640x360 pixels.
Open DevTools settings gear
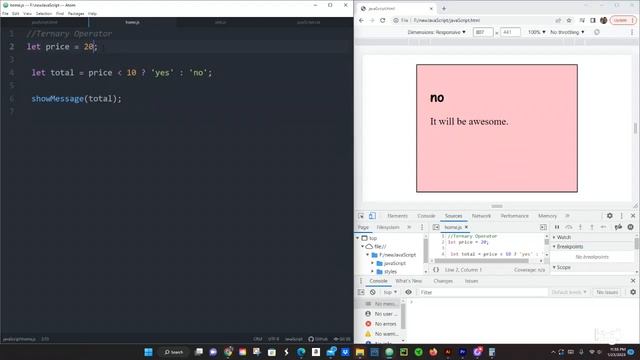click(x=609, y=216)
